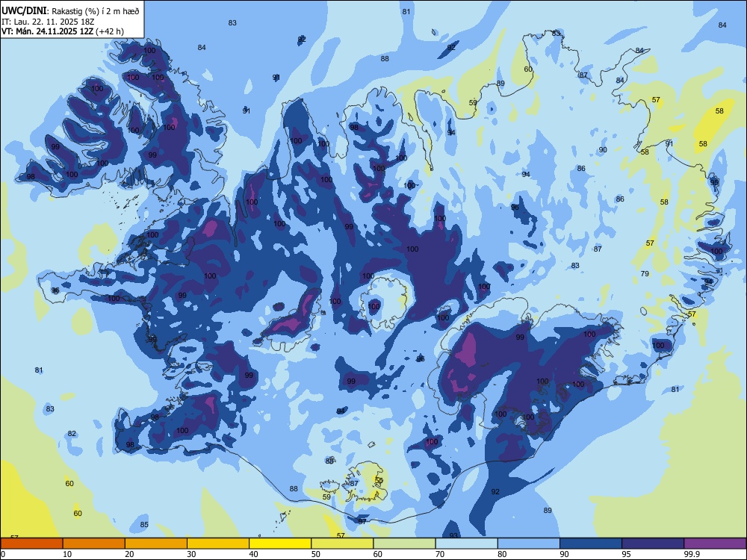Click the "40" label on the colour scale
This screenshot has width=747, height=560.
pyautogui.click(x=253, y=554)
